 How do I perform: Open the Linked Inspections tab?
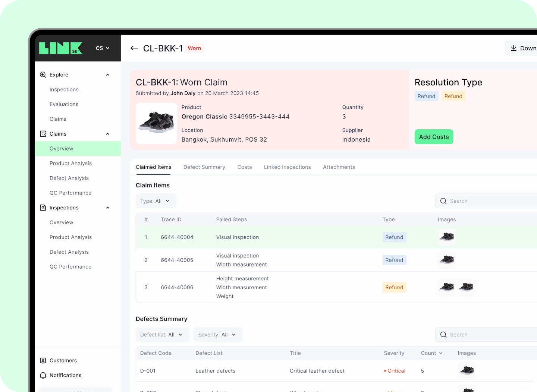click(287, 167)
